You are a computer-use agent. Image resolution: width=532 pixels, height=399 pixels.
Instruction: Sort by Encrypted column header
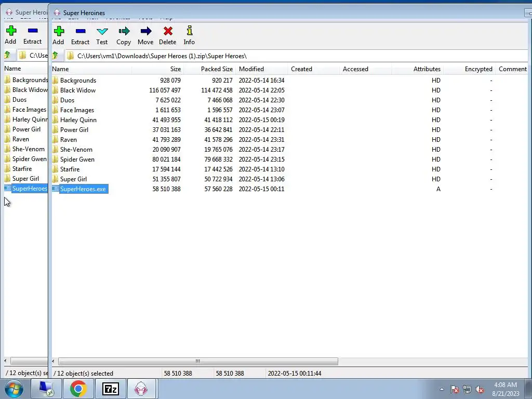[x=470, y=69]
